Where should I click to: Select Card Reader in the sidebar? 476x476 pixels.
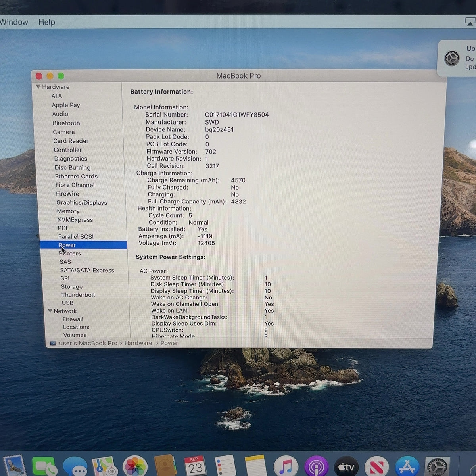pyautogui.click(x=71, y=141)
